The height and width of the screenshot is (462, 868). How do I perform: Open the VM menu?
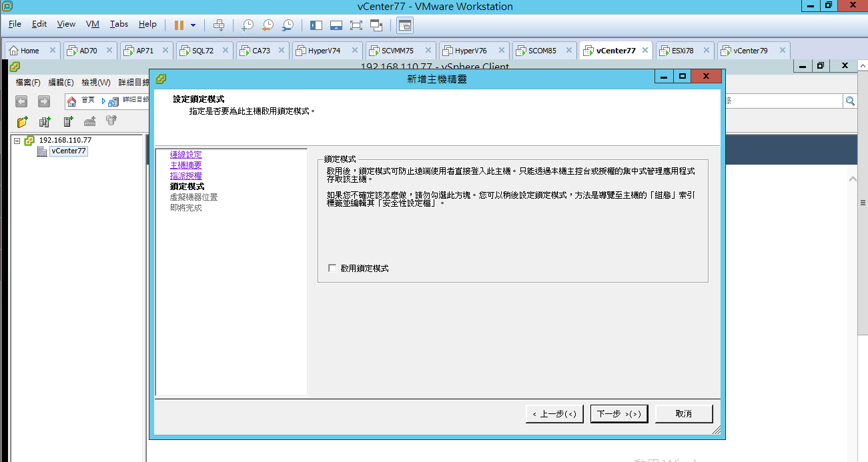(x=93, y=24)
